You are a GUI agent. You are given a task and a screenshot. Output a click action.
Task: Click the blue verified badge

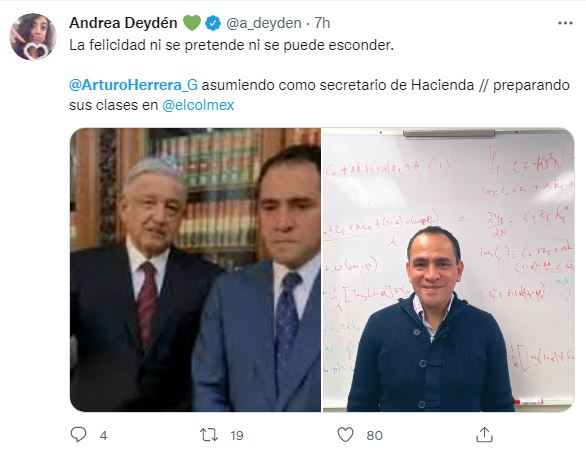click(x=213, y=23)
